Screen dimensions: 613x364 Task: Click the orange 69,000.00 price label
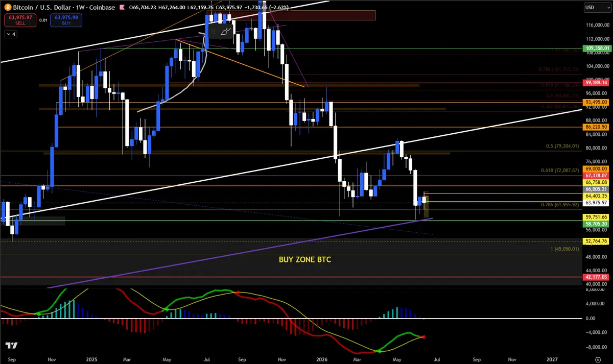pyautogui.click(x=597, y=168)
